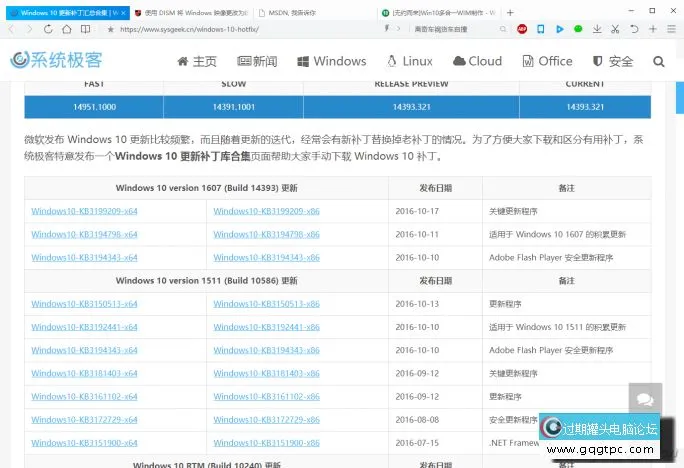The height and width of the screenshot is (468, 684).
Task: Download Windows10-KB3161102-x64
Action: coord(84,396)
